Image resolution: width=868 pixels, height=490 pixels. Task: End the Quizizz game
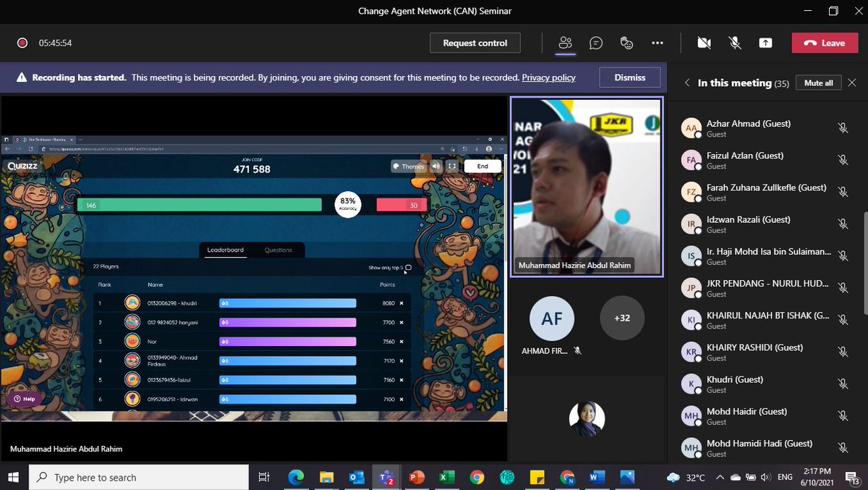click(482, 166)
